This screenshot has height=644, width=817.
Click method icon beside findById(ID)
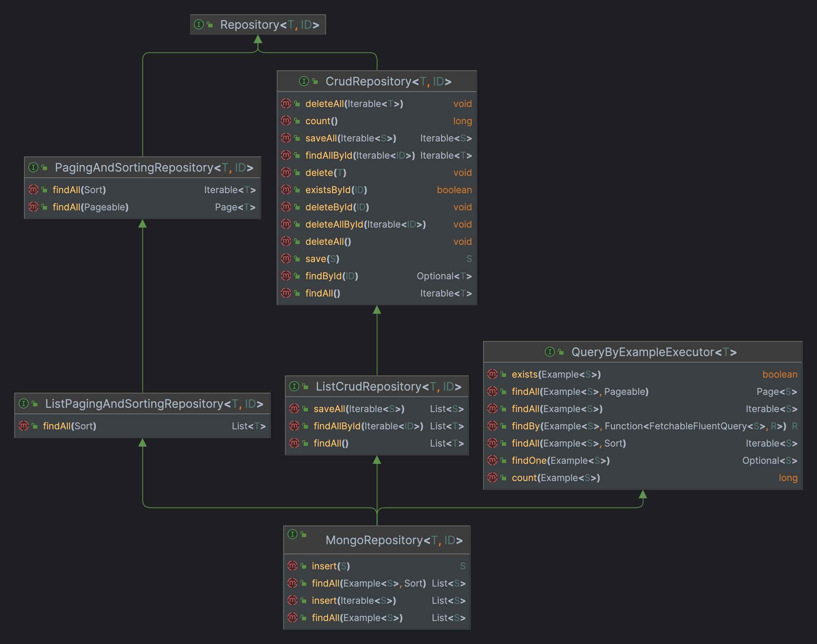coord(286,276)
